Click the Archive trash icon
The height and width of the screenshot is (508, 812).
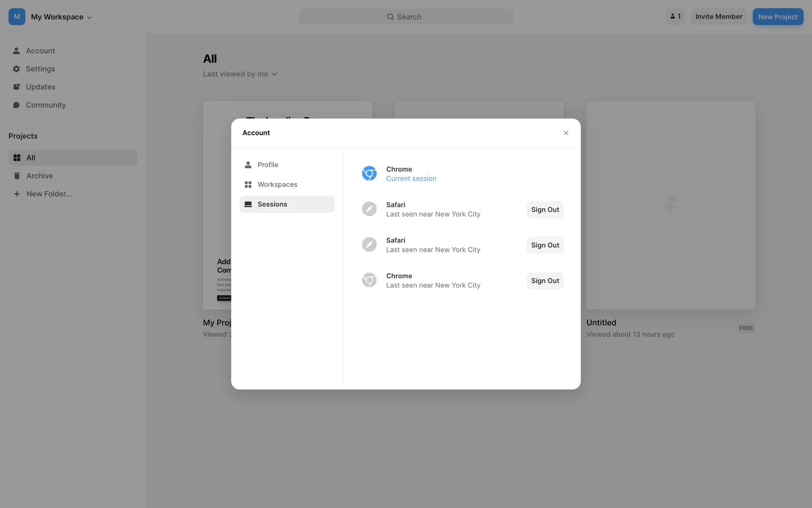coord(17,176)
